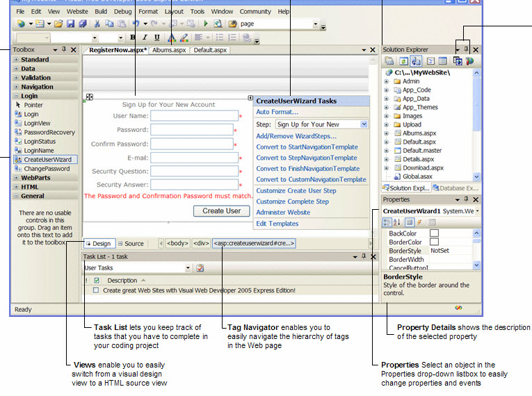This screenshot has height=396, width=532.
Task: Click the create new task icon in Task List
Action: 200,268
